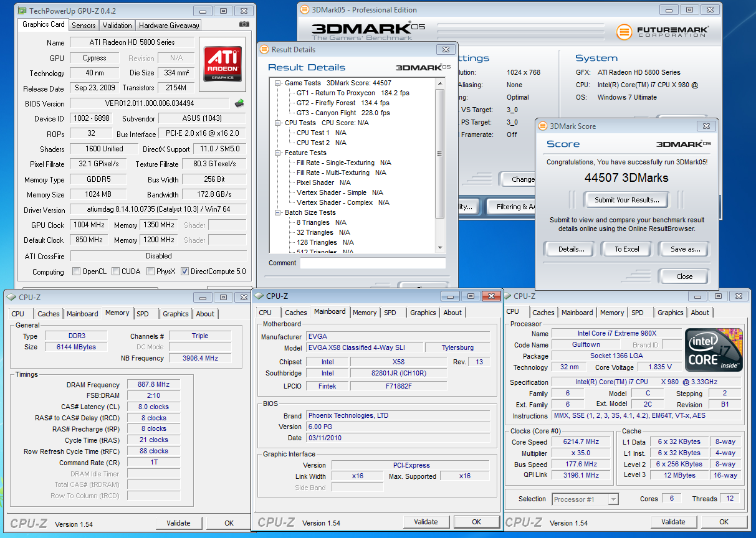This screenshot has height=538, width=756.
Task: Click the Submit Your Results button
Action: (626, 200)
